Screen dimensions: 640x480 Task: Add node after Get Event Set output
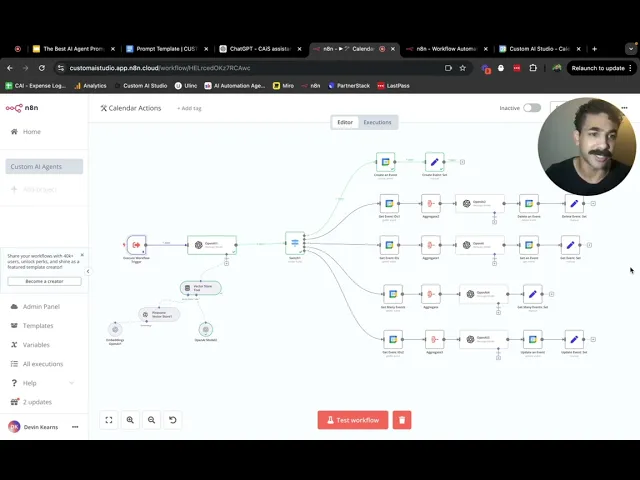[x=589, y=245]
